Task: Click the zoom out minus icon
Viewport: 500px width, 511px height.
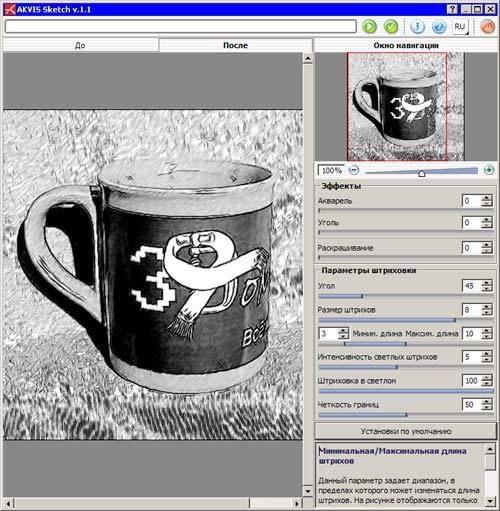Action: pyautogui.click(x=354, y=170)
